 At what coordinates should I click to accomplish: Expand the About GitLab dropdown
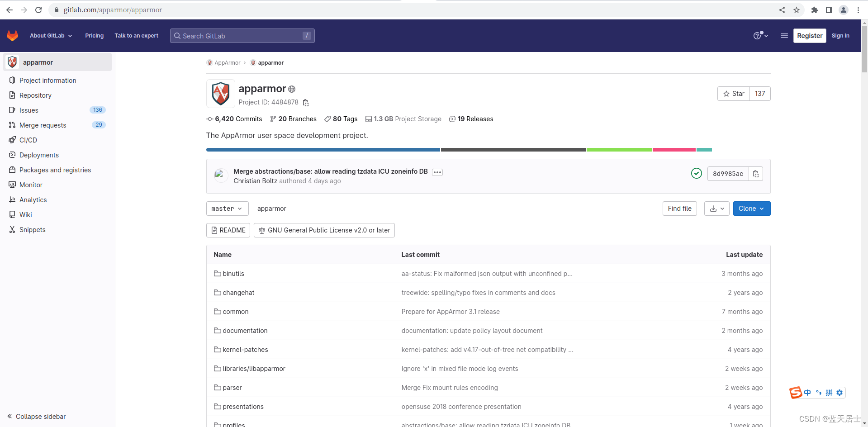coord(51,36)
